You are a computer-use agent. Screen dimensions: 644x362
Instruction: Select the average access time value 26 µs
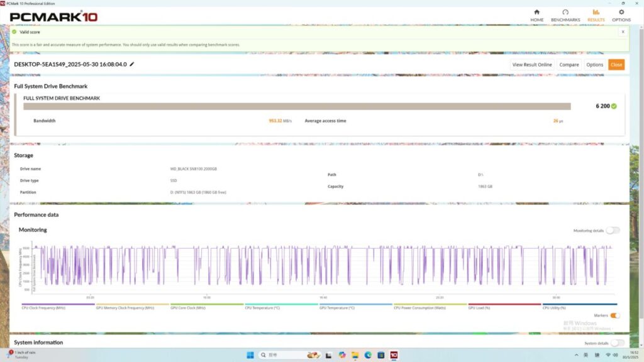[558, 121]
